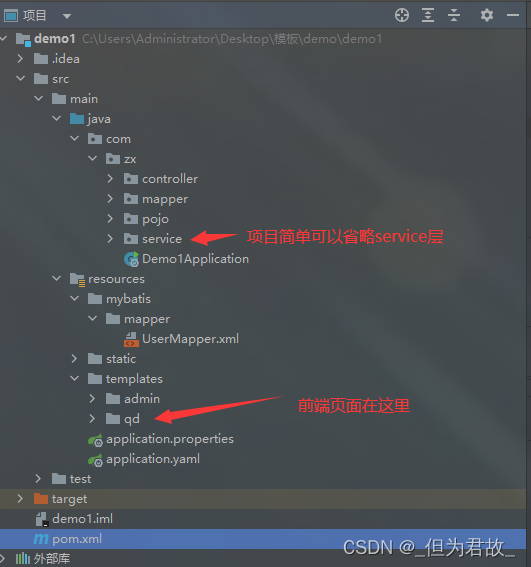
Task: Collapse the templates folder
Action: 75,379
